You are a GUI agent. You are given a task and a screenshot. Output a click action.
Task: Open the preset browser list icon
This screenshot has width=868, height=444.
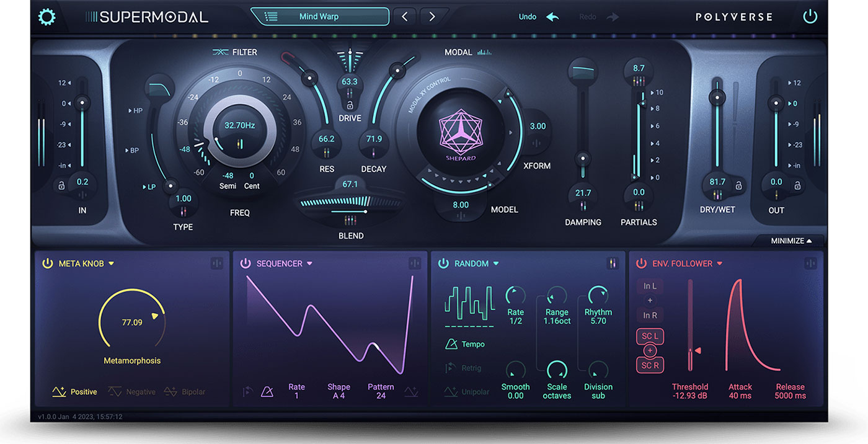click(x=271, y=17)
